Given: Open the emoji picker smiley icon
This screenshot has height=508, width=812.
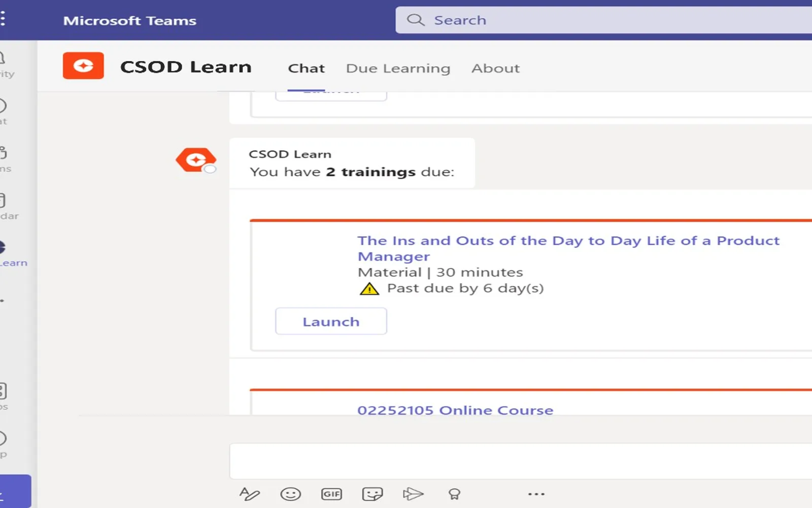Looking at the screenshot, I should click(x=290, y=494).
